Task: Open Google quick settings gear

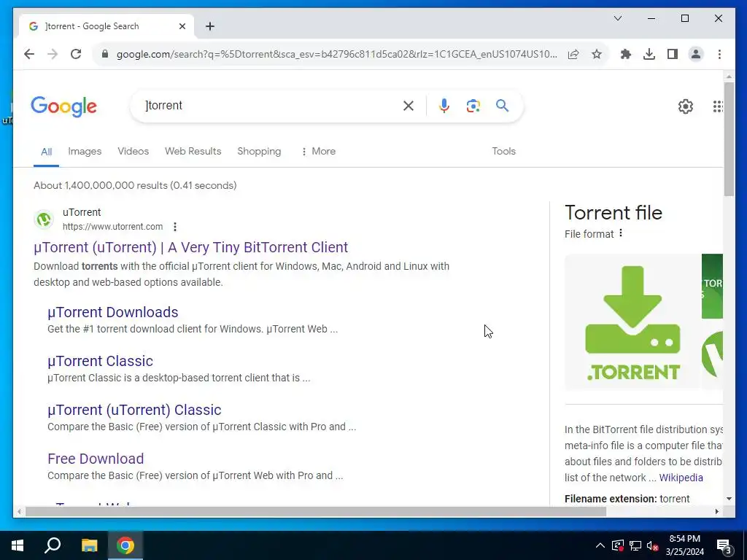Action: 686,106
